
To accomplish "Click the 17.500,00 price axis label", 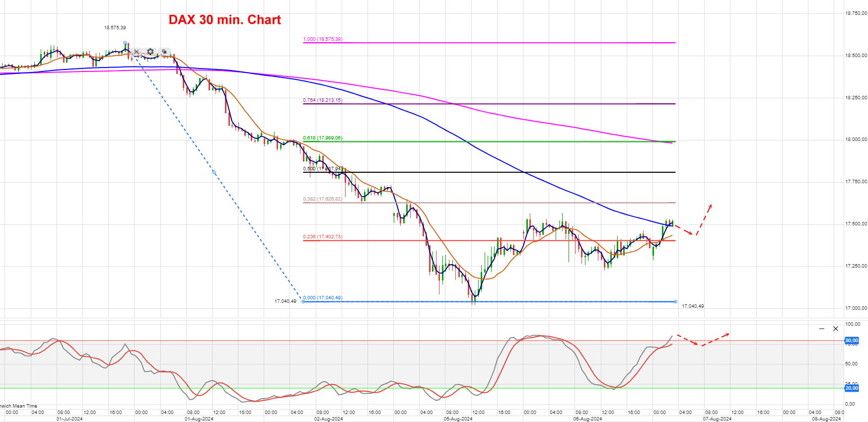I will click(856, 224).
